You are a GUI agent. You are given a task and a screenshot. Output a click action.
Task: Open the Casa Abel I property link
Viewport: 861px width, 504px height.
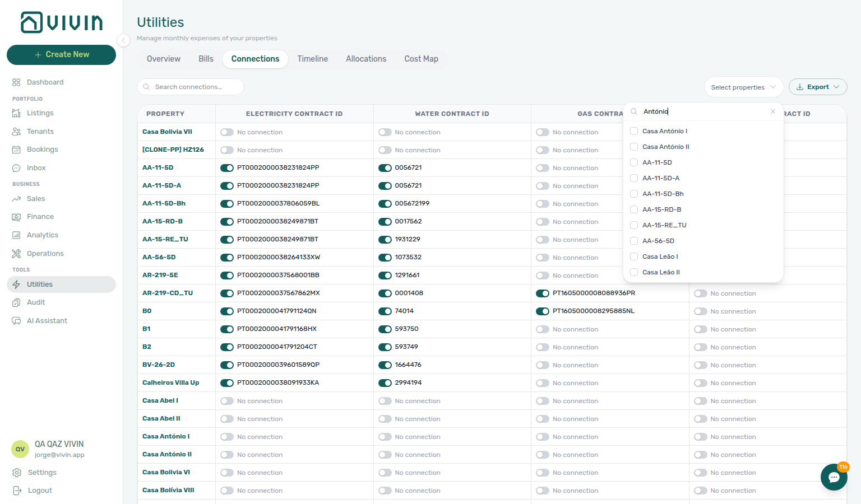[x=160, y=400]
